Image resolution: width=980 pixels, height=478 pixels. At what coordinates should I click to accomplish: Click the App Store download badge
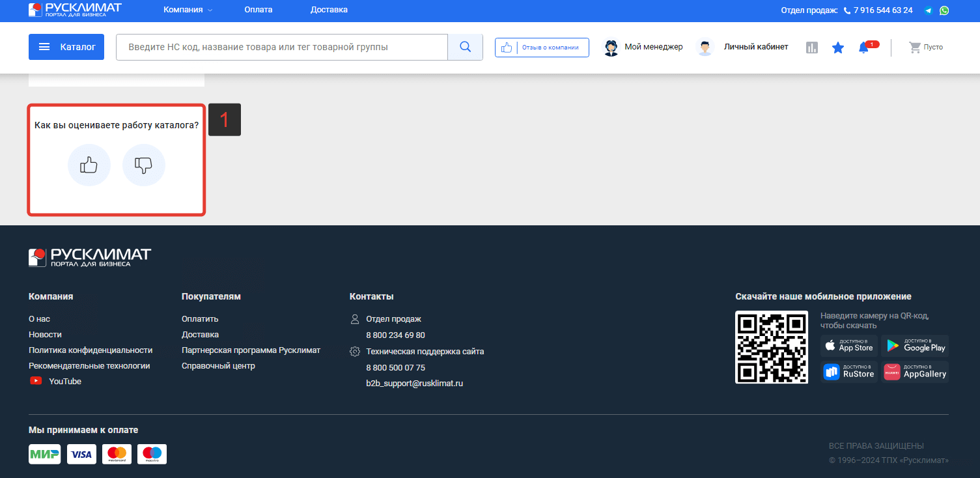pyautogui.click(x=849, y=345)
